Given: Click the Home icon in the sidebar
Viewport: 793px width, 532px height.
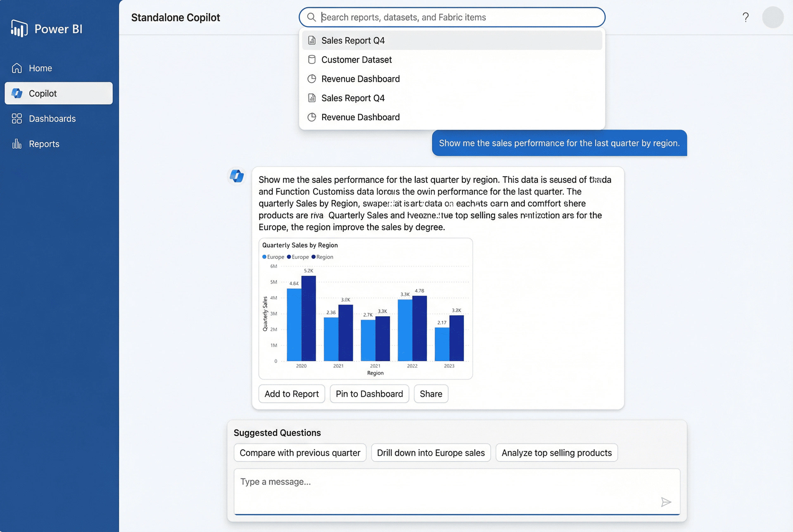Looking at the screenshot, I should (x=17, y=68).
